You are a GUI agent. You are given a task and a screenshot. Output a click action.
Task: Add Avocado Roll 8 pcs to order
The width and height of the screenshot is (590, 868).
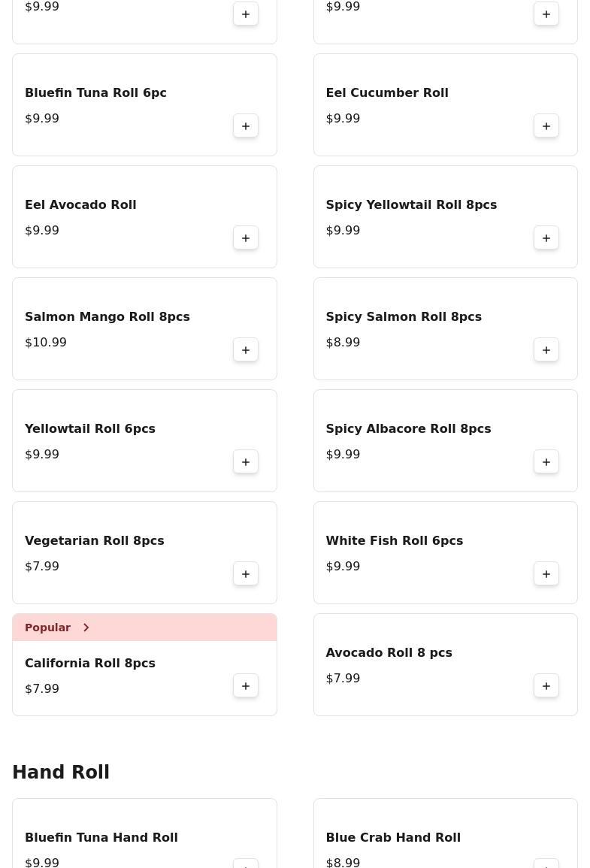pyautogui.click(x=546, y=686)
